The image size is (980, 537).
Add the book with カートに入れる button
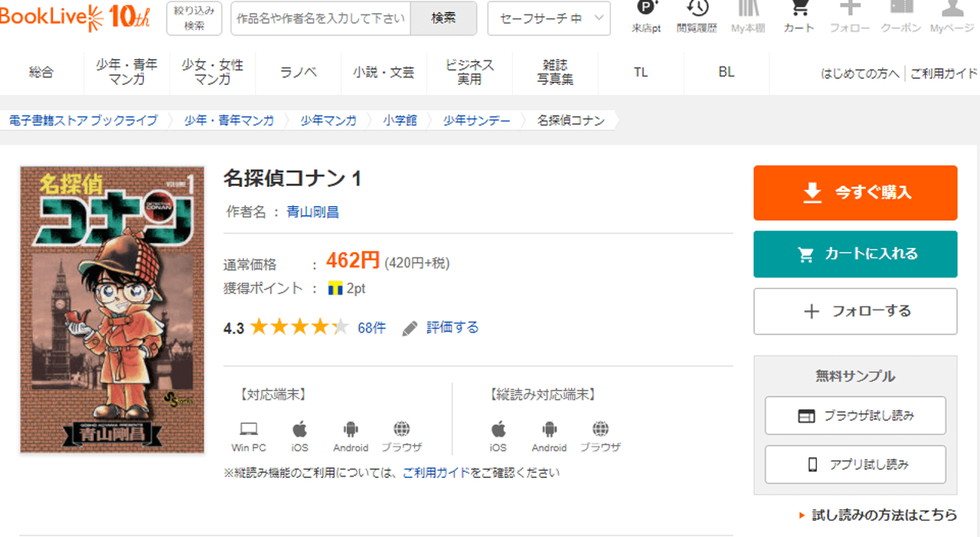[x=855, y=254]
